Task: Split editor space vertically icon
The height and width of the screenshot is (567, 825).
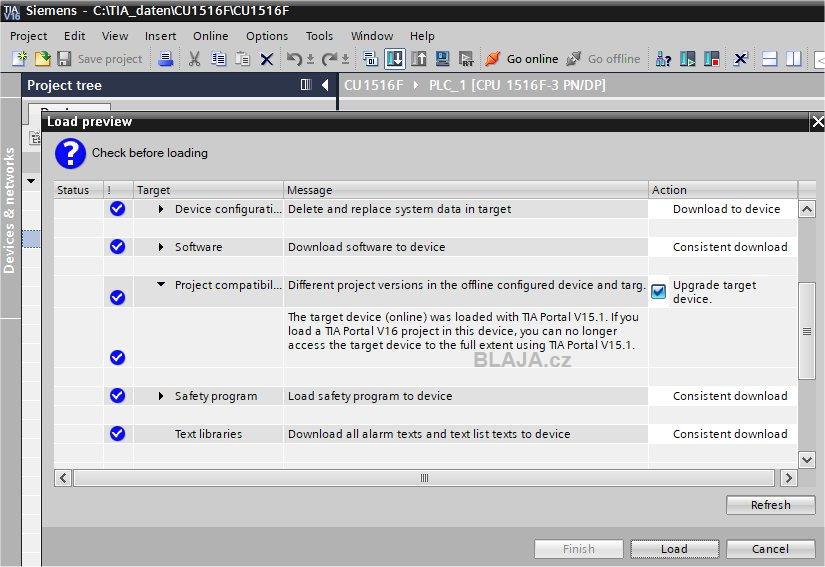Action: (x=793, y=58)
